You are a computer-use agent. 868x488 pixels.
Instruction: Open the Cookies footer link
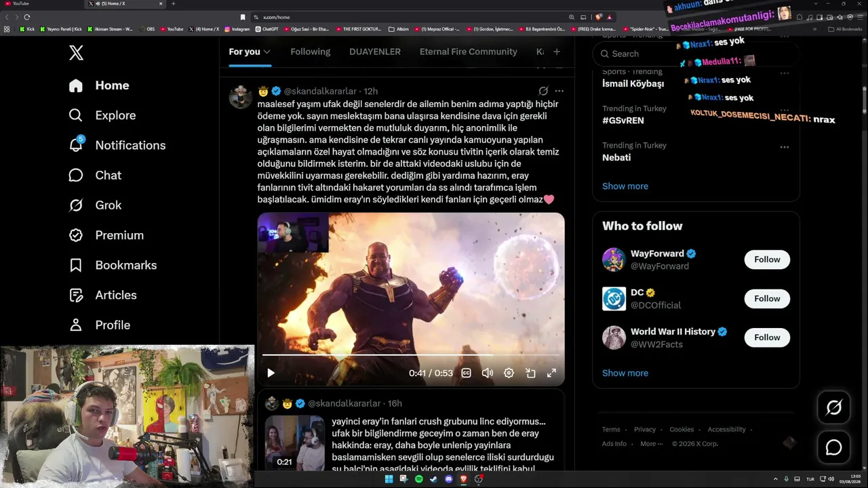682,429
